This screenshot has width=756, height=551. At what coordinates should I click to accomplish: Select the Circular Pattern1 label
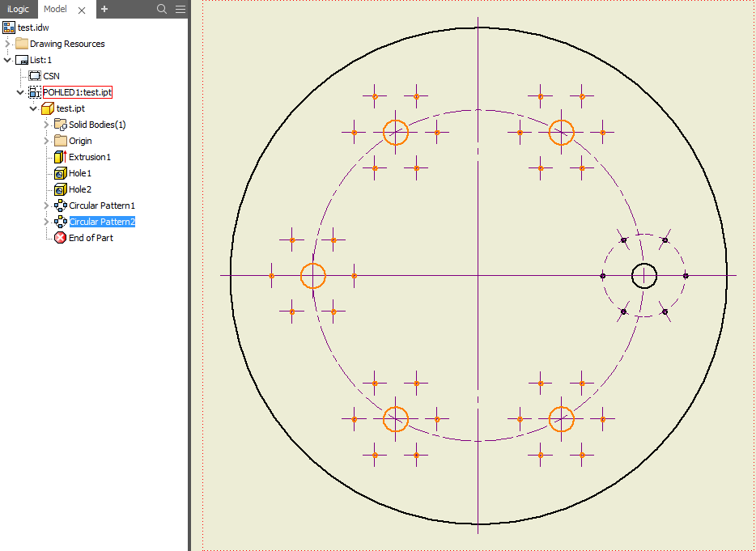(102, 206)
